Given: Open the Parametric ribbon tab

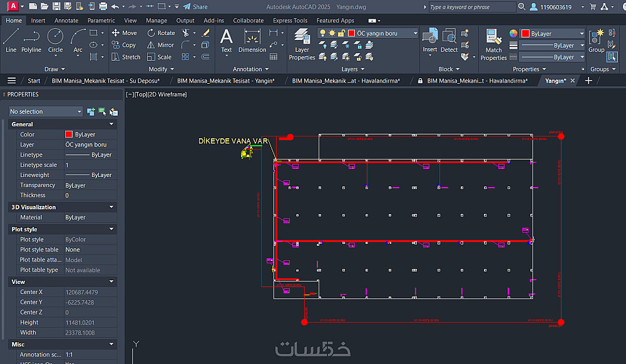Looking at the screenshot, I should tap(101, 21).
